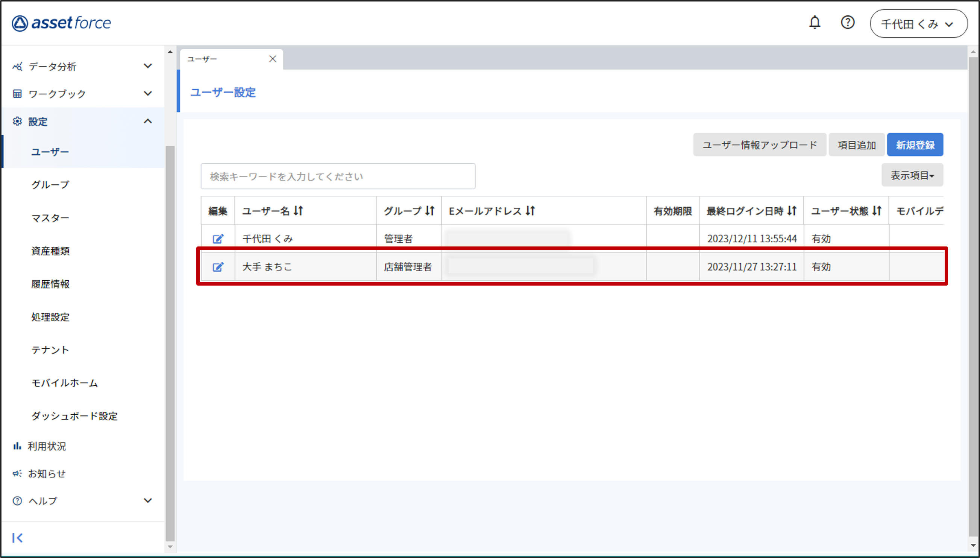Click the お知らせ megaphone icon
Viewport: 980px width, 558px height.
click(18, 473)
